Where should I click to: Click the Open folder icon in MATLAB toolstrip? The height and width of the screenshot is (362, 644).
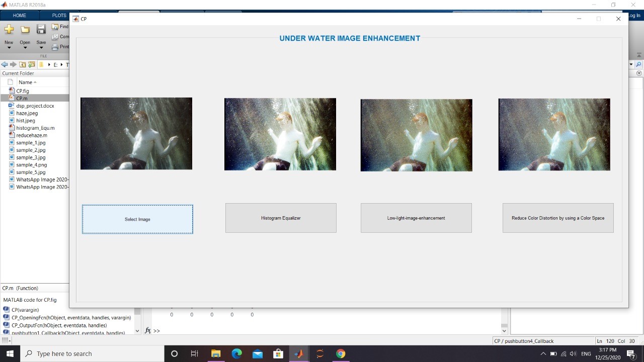coord(25,29)
